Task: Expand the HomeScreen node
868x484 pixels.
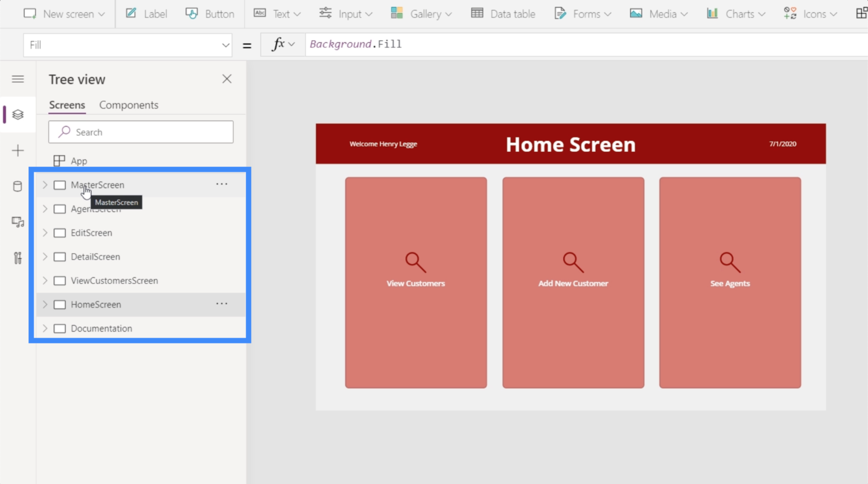Action: tap(45, 305)
